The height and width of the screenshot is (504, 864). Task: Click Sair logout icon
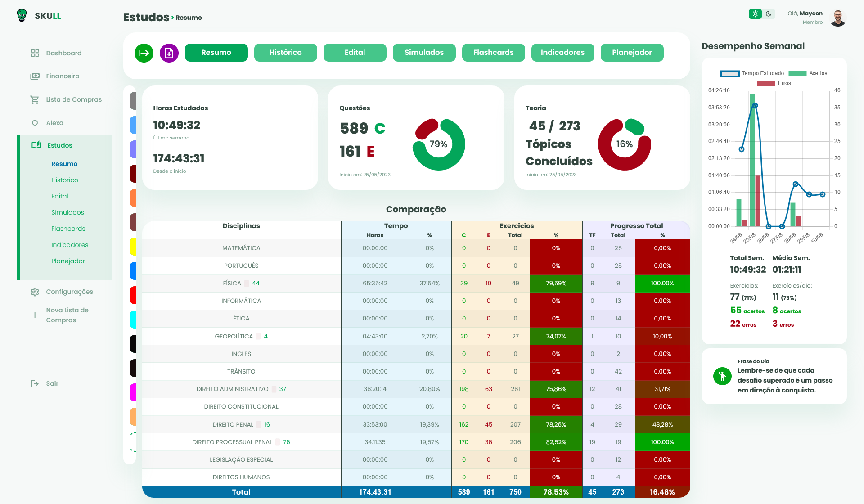(x=35, y=383)
